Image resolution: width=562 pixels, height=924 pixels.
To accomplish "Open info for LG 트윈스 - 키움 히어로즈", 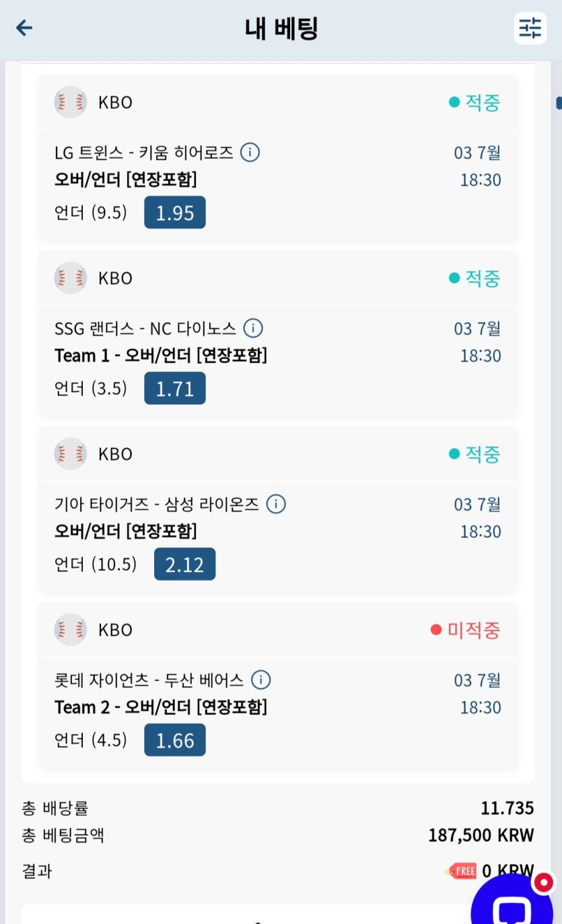I will click(x=250, y=153).
